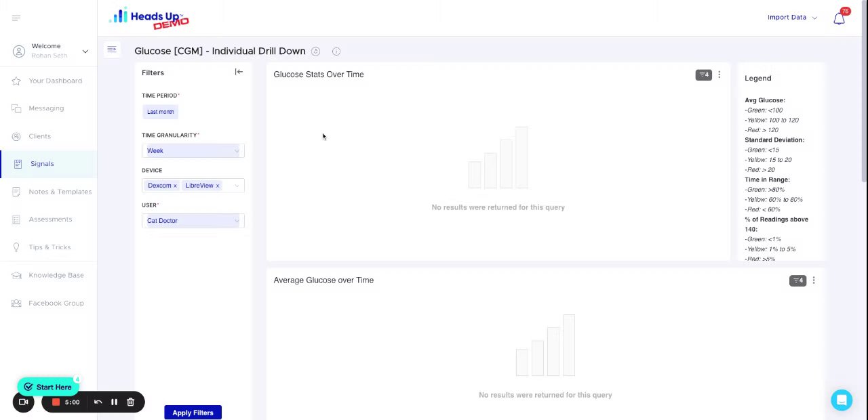Image resolution: width=868 pixels, height=420 pixels.
Task: Open the notifications bell
Action: 839,18
